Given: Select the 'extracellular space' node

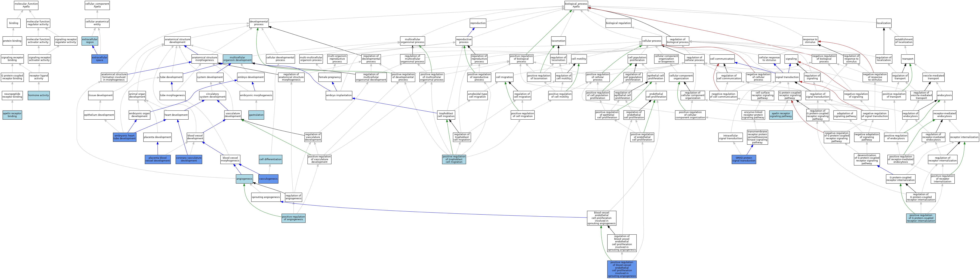Looking at the screenshot, I should tap(100, 59).
